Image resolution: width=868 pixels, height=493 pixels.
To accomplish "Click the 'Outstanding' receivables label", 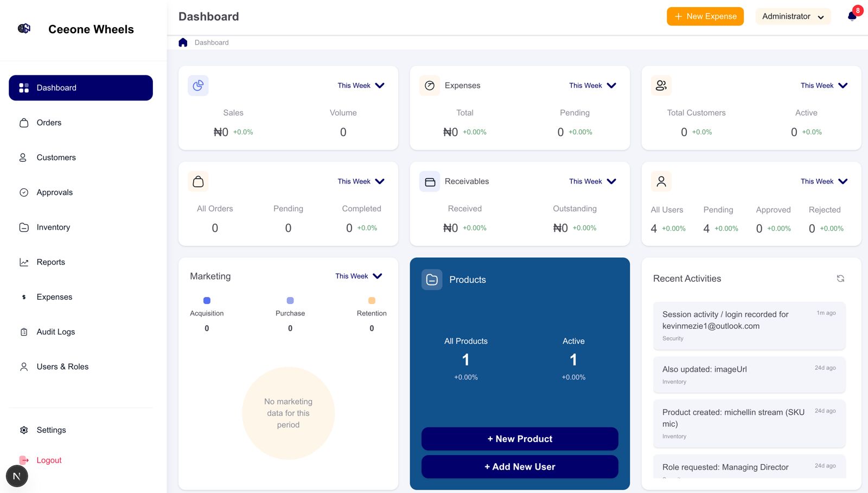I will 575,208.
